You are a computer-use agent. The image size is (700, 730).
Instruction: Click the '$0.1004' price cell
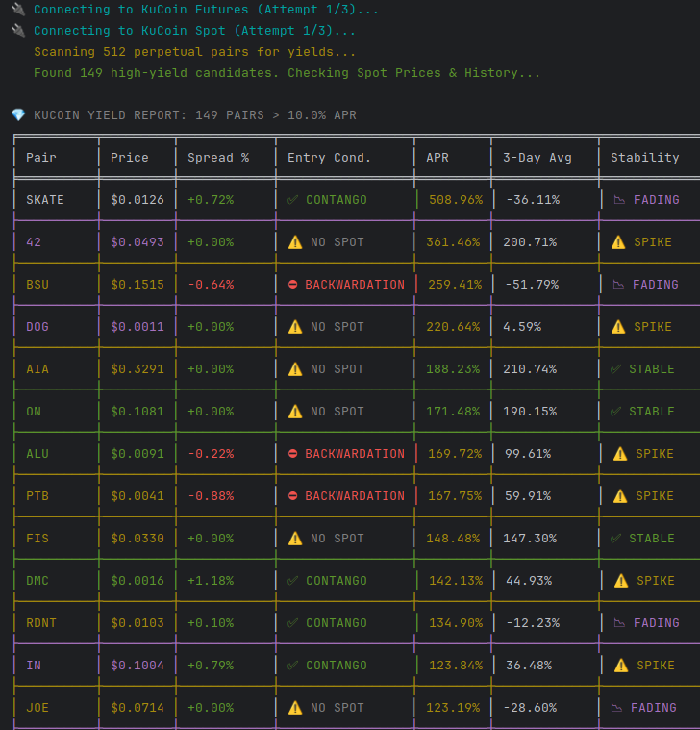point(137,666)
